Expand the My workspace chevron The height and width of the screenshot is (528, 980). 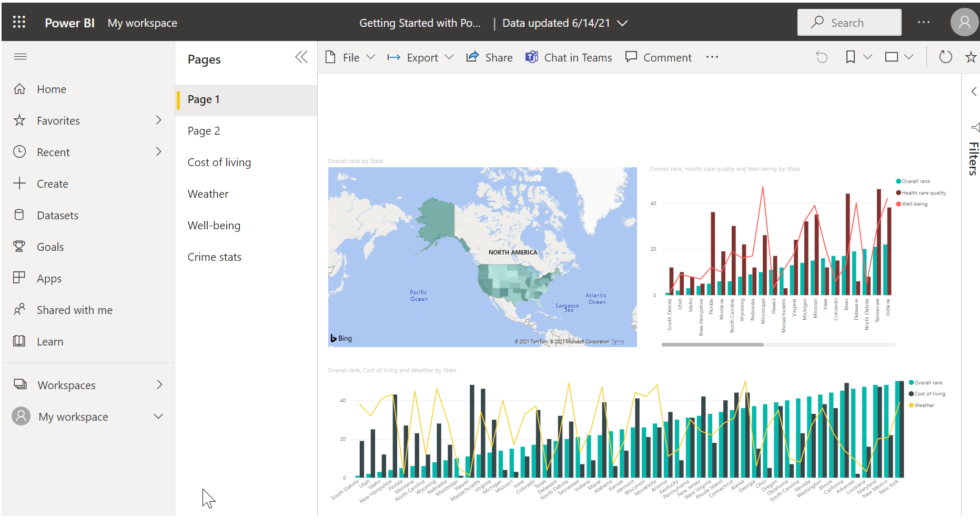tap(158, 417)
